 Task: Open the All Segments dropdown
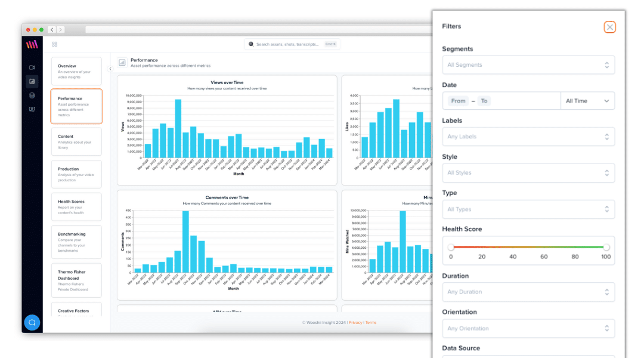coord(528,64)
